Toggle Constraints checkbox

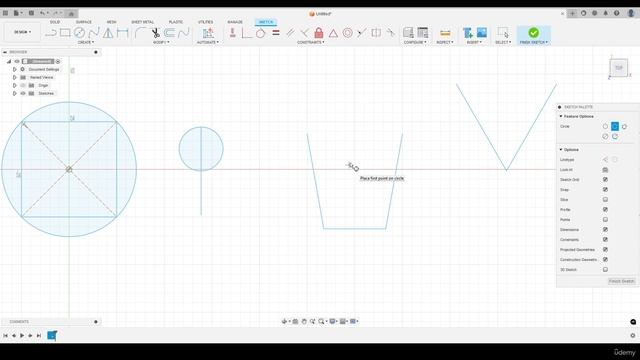coord(605,240)
